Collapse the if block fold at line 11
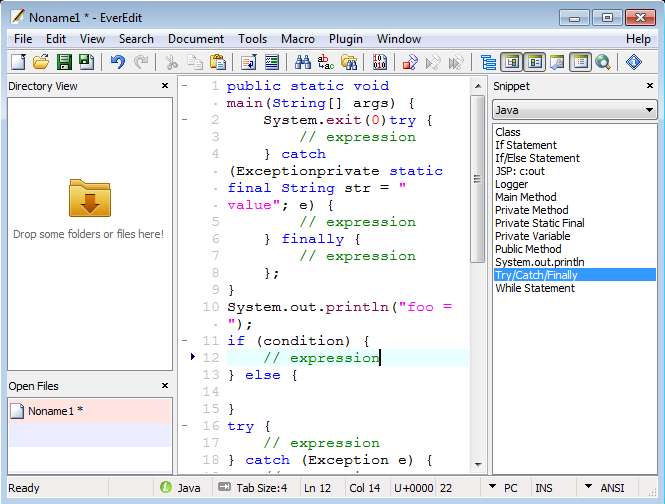The width and height of the screenshot is (665, 504). click(x=185, y=340)
